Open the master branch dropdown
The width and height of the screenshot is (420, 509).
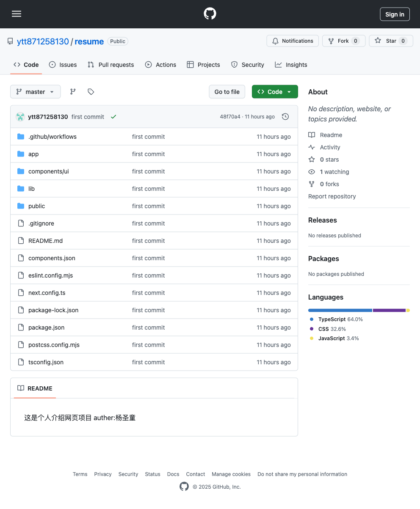pyautogui.click(x=36, y=92)
